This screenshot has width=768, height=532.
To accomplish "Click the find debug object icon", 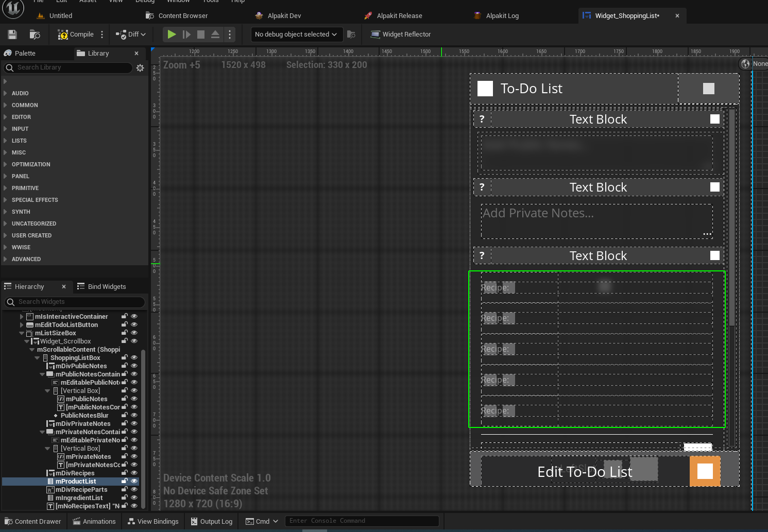I will pos(351,35).
